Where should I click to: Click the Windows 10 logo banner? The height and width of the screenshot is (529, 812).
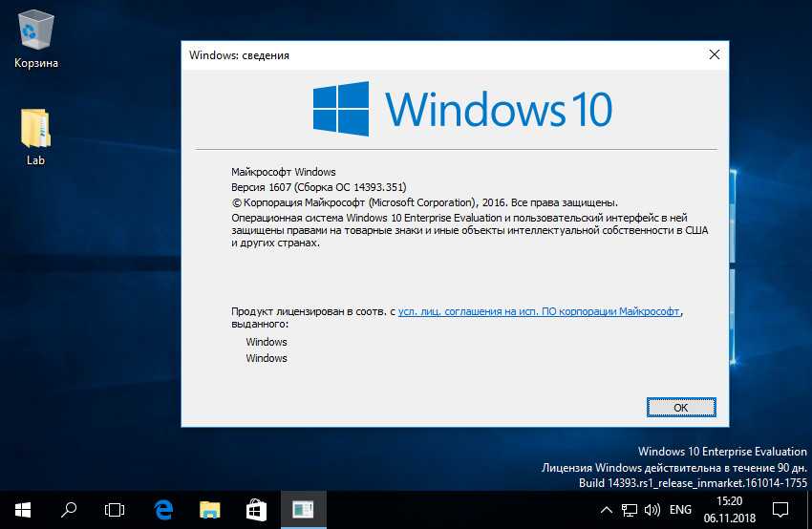coord(462,107)
